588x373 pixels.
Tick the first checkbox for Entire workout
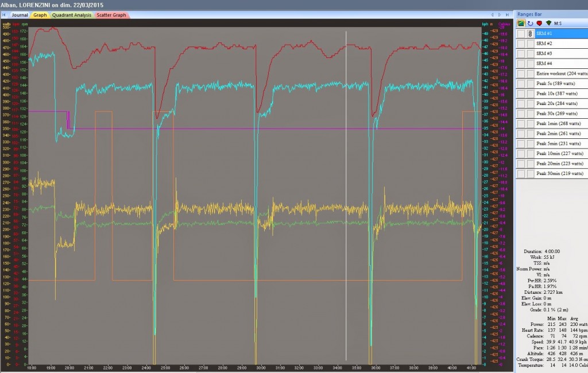click(520, 73)
